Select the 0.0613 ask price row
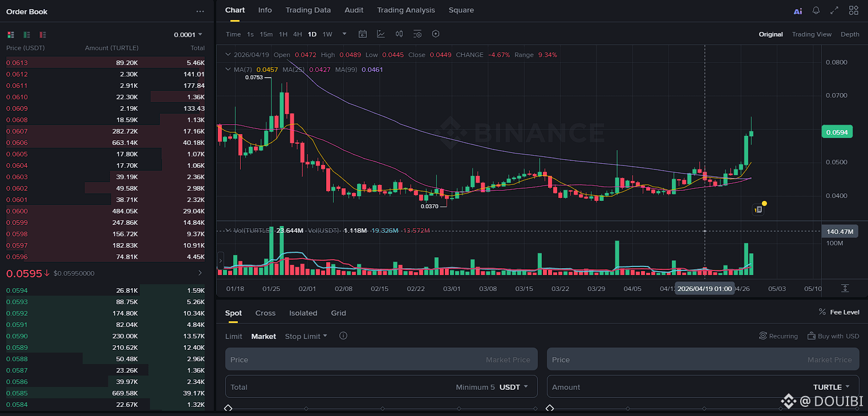The width and height of the screenshot is (868, 416). point(106,63)
